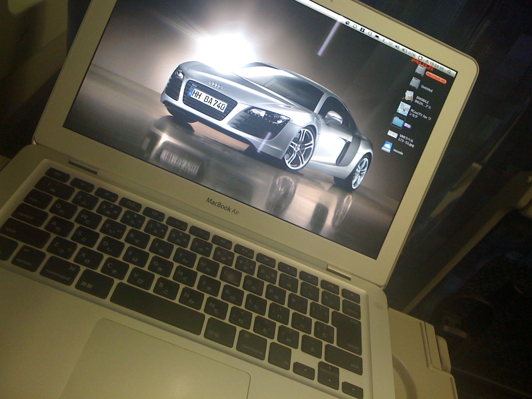Select the Untitled drive on desktop
The height and width of the screenshot is (399, 532).
(415, 83)
